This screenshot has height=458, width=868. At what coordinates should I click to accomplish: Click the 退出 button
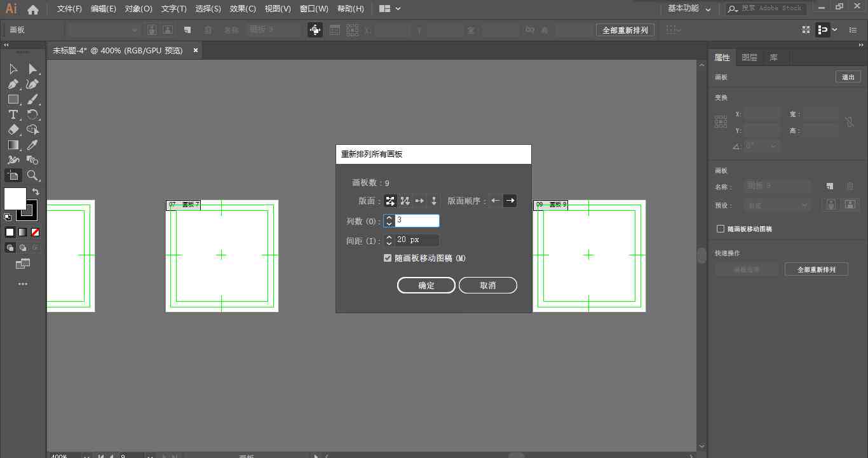pos(848,77)
